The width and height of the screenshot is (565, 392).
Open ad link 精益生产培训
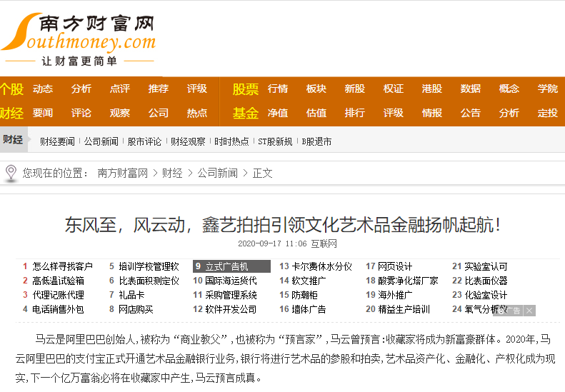(404, 309)
